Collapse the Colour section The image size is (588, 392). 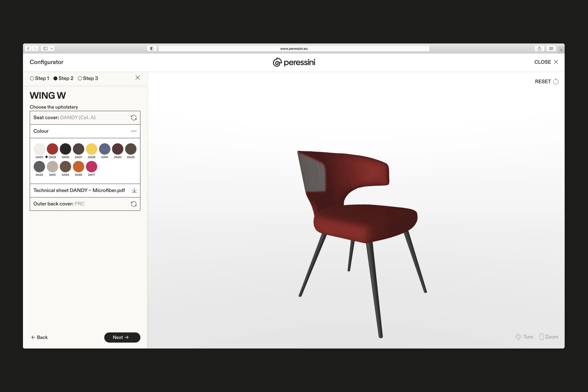[x=134, y=131]
